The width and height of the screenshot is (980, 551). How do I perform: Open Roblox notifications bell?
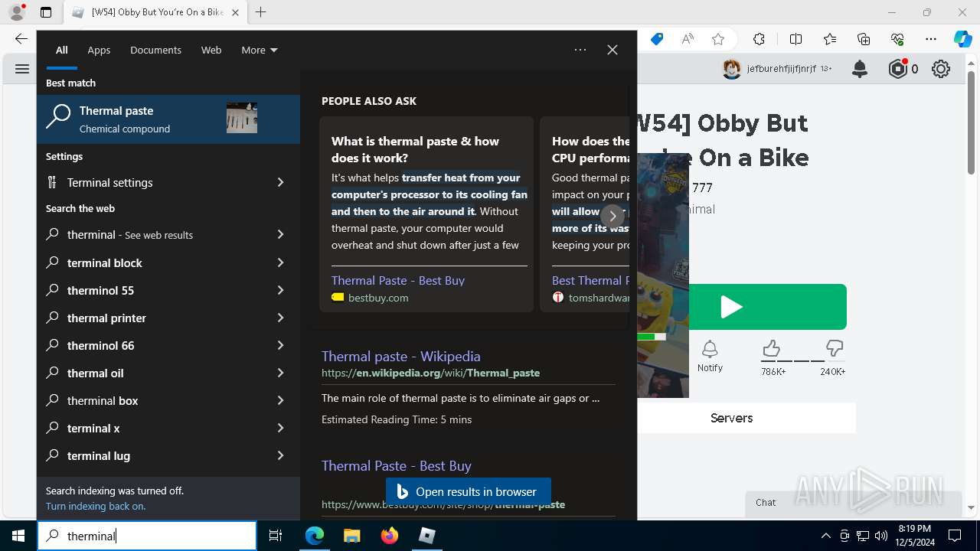860,69
